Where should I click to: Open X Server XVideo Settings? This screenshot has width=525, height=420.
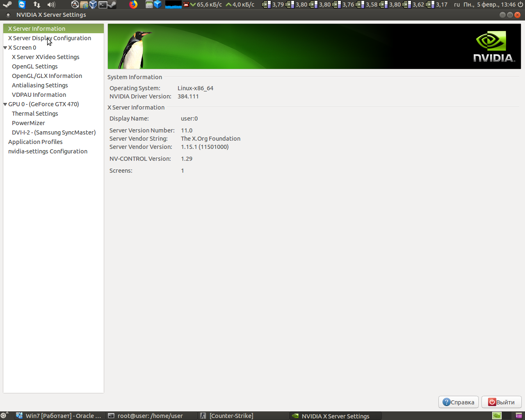pos(46,57)
